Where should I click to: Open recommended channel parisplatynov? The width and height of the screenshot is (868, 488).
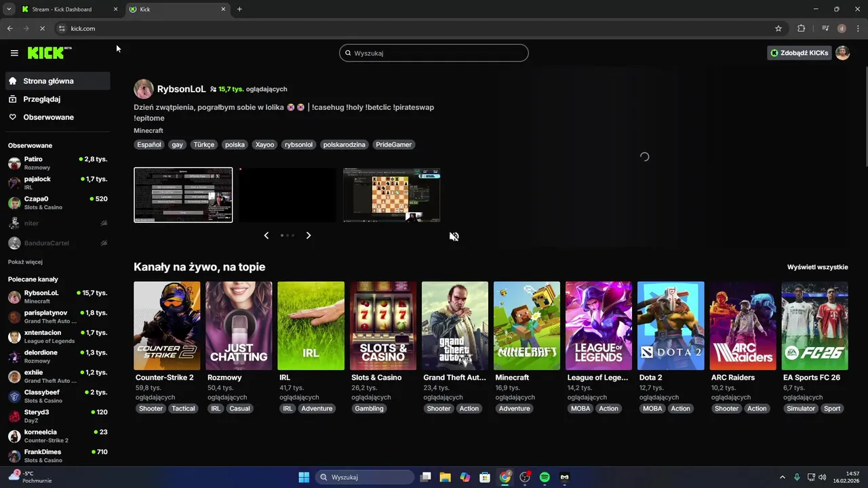[x=58, y=317]
